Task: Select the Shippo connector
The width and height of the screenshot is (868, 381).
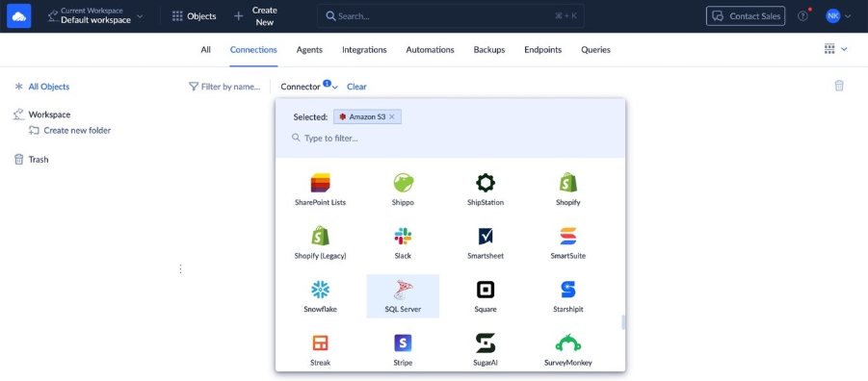Action: [x=403, y=190]
